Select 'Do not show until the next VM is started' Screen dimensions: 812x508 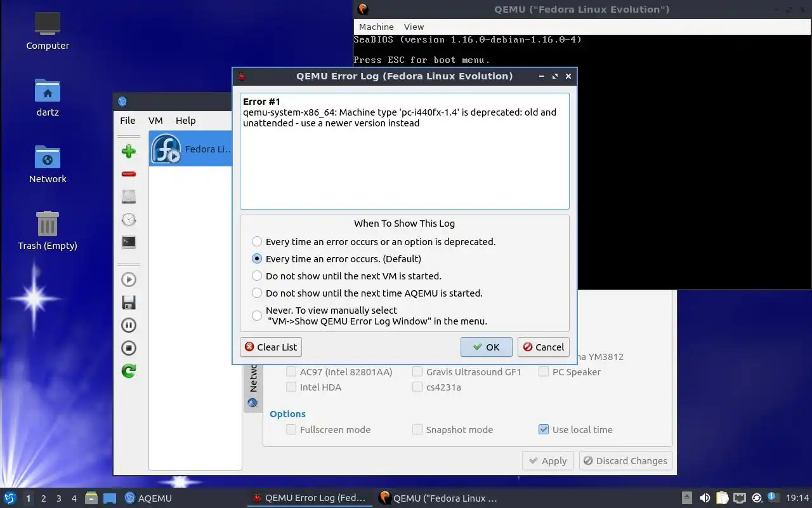tap(346, 276)
